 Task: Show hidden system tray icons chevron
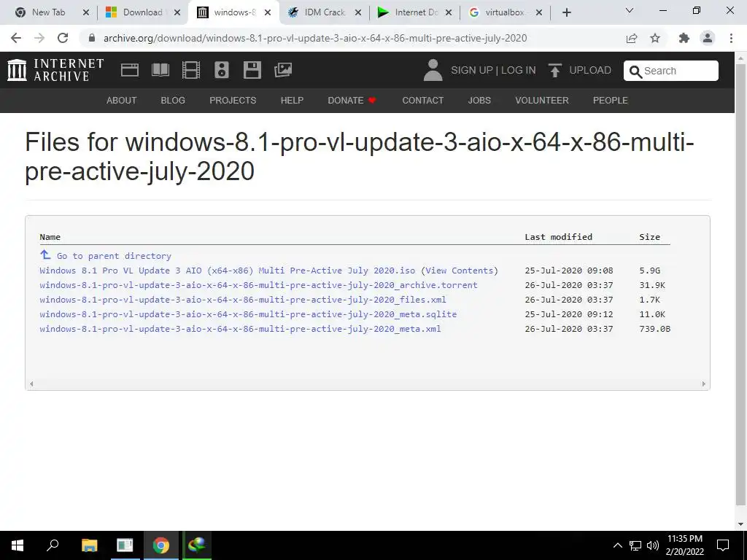click(x=617, y=545)
